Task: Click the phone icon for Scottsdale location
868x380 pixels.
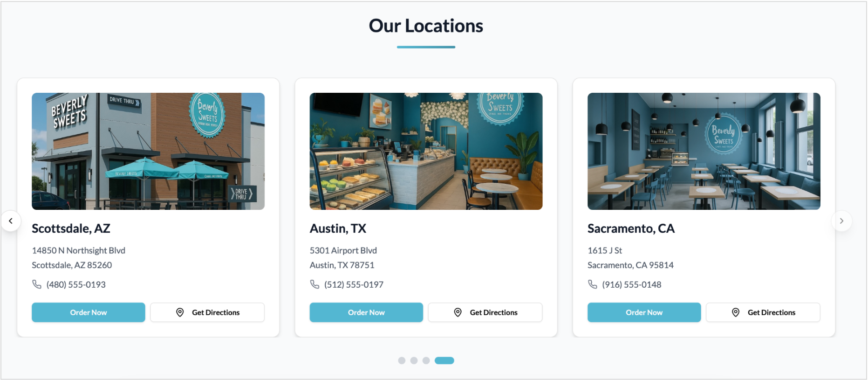Action: 37,284
